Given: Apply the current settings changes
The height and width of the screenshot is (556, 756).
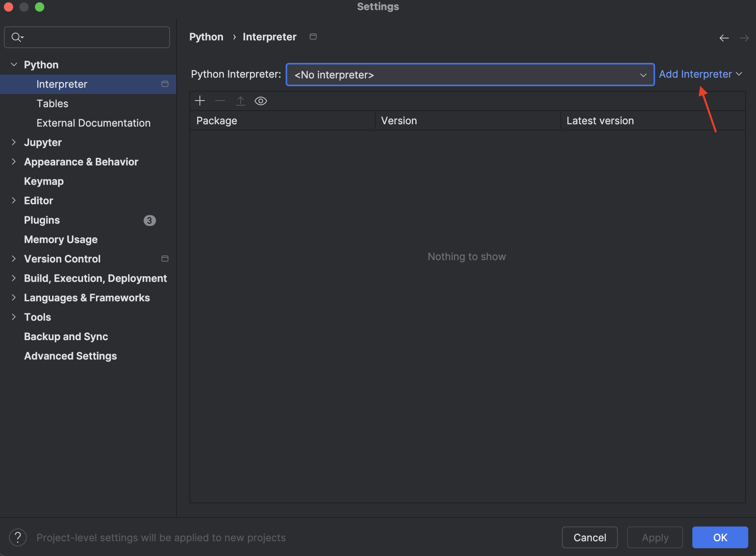Looking at the screenshot, I should coord(655,537).
